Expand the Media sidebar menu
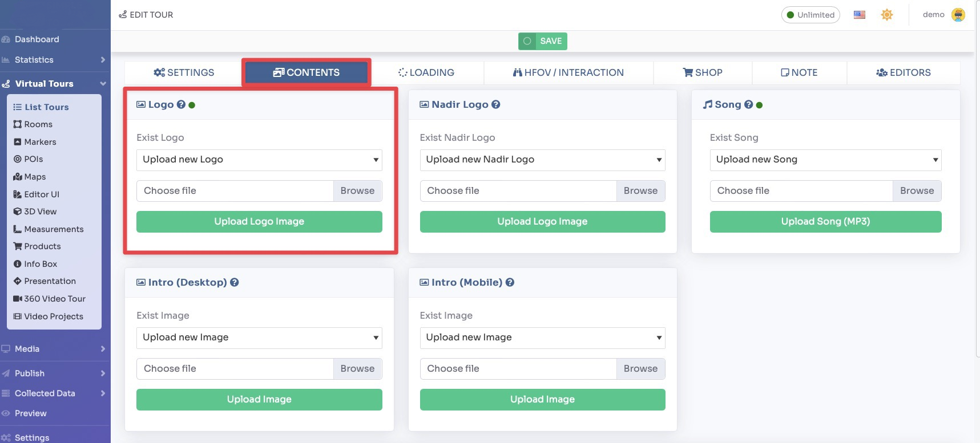The height and width of the screenshot is (443, 980). point(103,349)
